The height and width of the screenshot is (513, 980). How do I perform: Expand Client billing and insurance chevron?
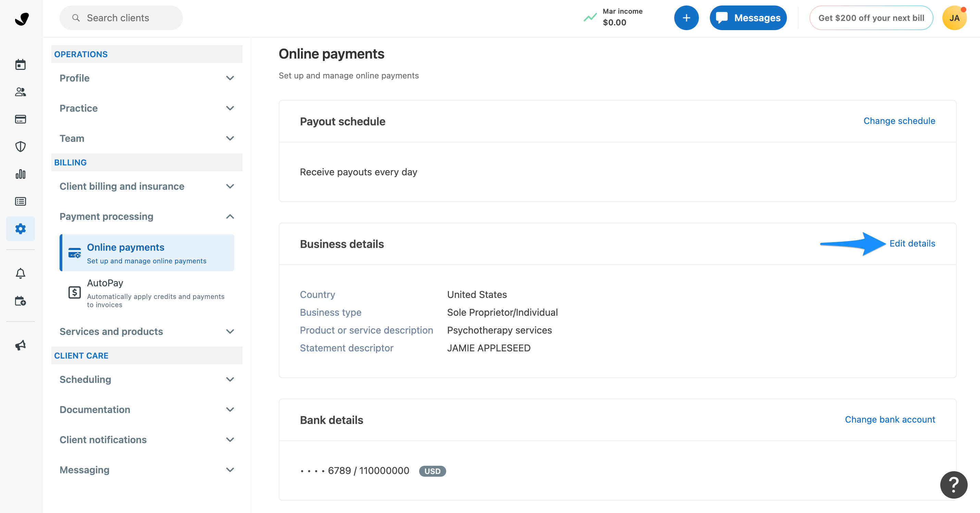230,186
